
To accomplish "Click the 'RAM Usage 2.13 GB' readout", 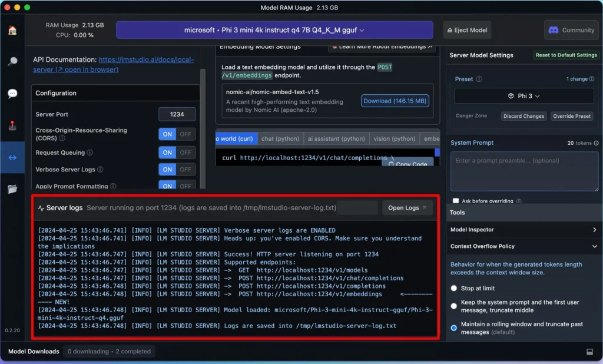I will pos(75,25).
